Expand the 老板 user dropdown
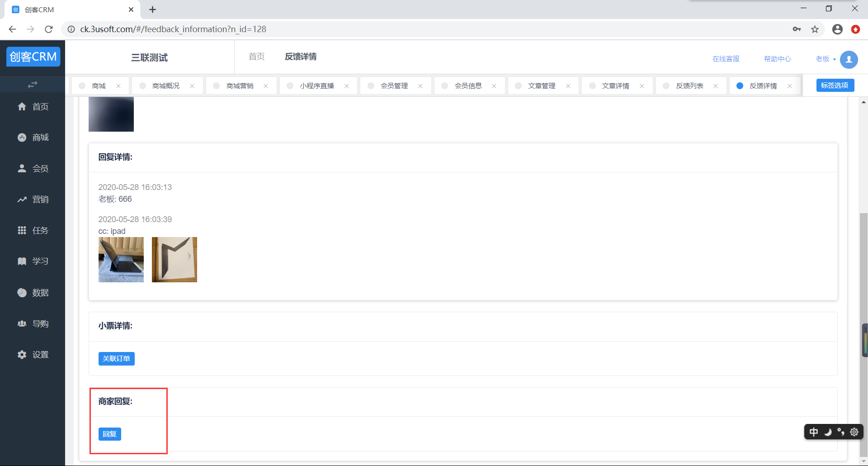The width and height of the screenshot is (868, 466). click(x=826, y=59)
